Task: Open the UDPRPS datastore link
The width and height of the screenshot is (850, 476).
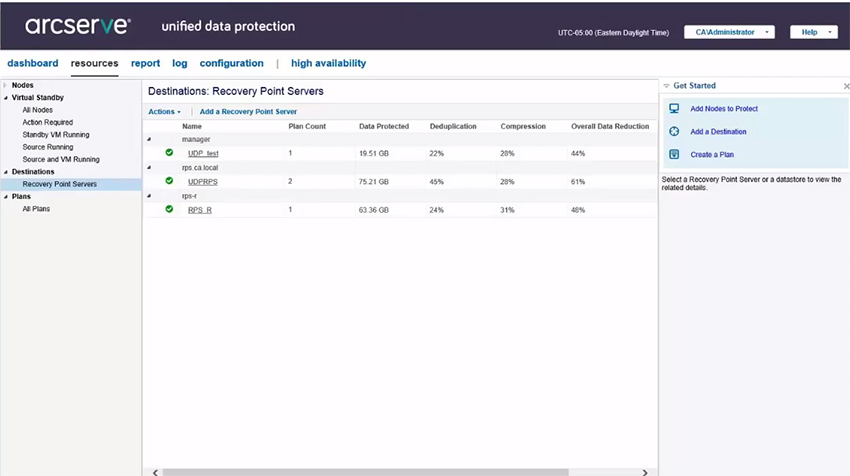Action: tap(202, 182)
